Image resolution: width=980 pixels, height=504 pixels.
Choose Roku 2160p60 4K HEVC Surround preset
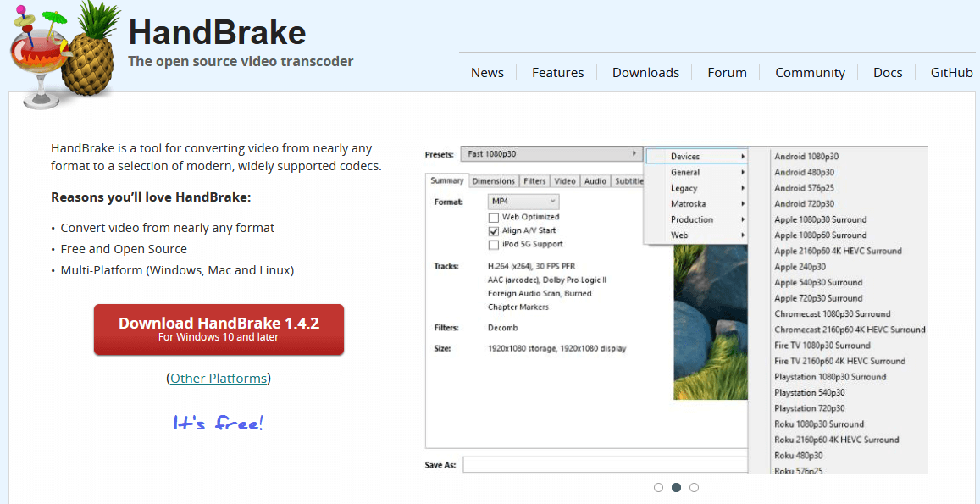(837, 440)
